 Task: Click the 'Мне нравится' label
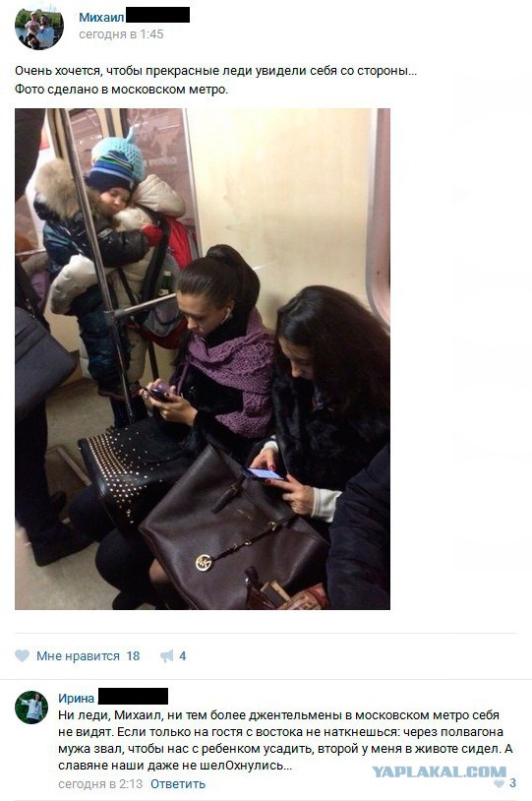[x=78, y=656]
